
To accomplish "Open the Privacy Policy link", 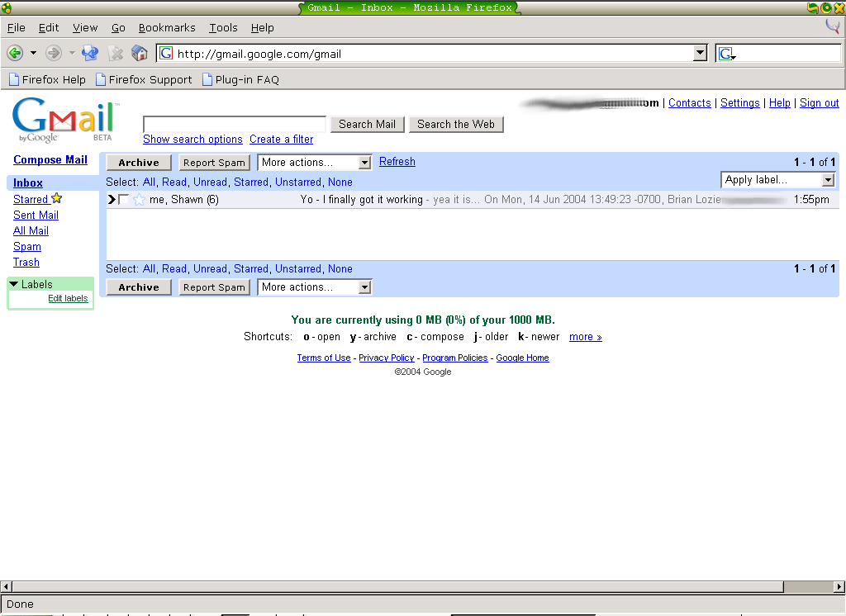I will click(x=387, y=358).
